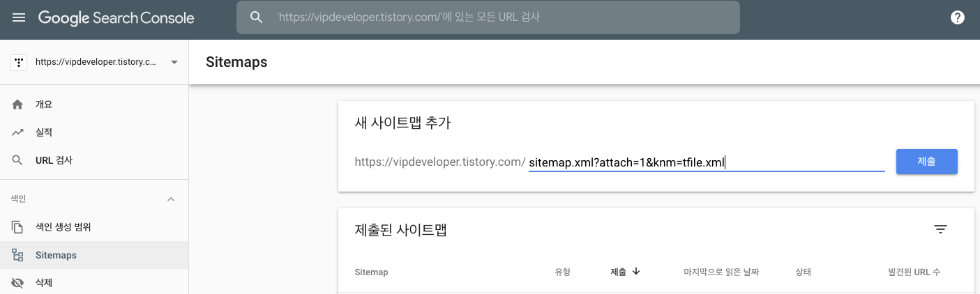Click the crossed-eye icon beside 삭제
980x294 pixels.
click(18, 283)
